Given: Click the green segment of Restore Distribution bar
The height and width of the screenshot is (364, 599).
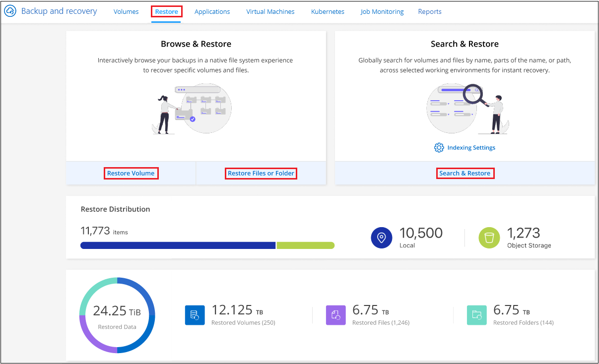Looking at the screenshot, I should pyautogui.click(x=305, y=245).
